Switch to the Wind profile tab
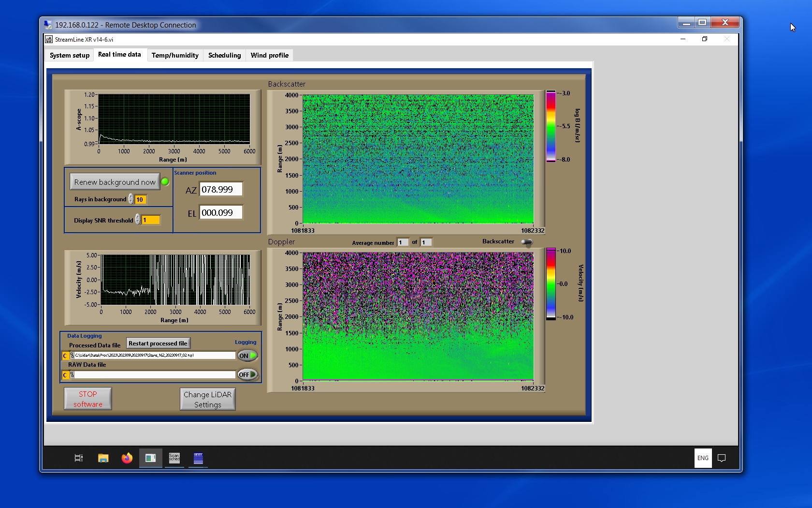Image resolution: width=812 pixels, height=508 pixels. click(269, 55)
